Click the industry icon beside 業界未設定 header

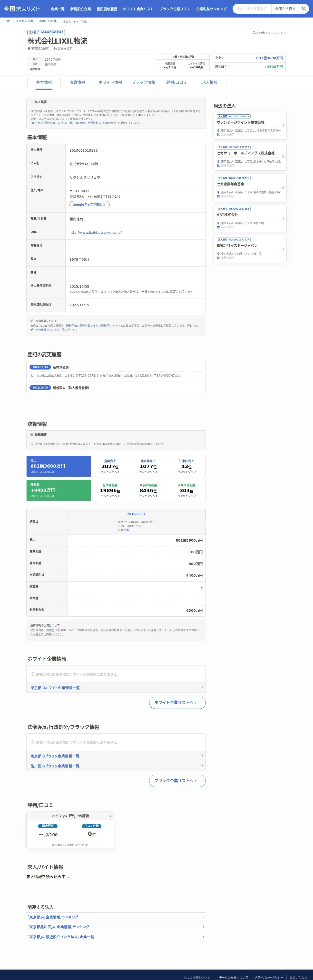55,49
